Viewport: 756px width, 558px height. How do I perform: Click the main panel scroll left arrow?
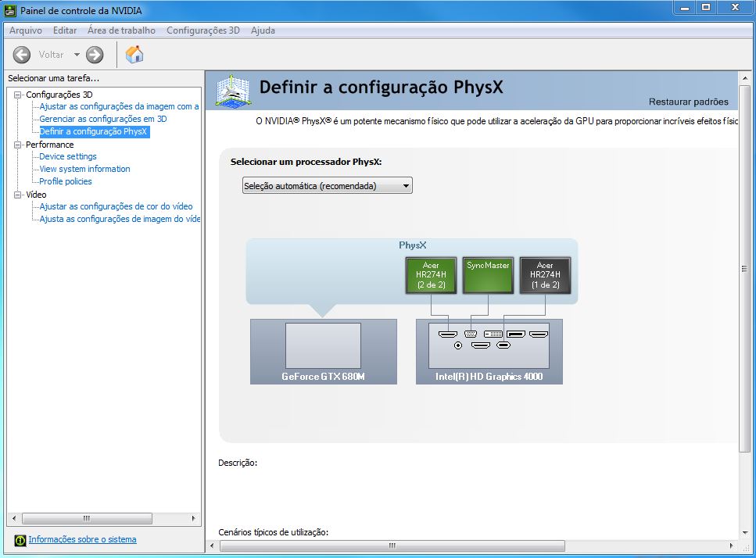point(212,546)
